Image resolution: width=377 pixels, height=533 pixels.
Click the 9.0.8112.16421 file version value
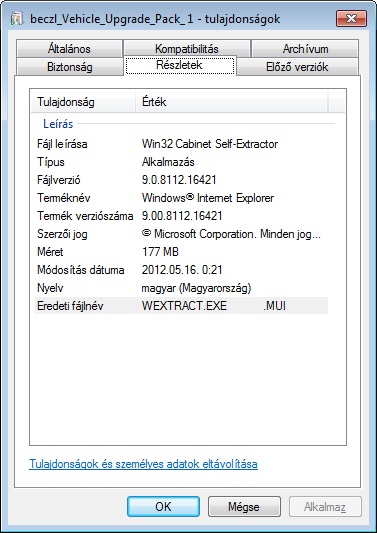click(179, 180)
